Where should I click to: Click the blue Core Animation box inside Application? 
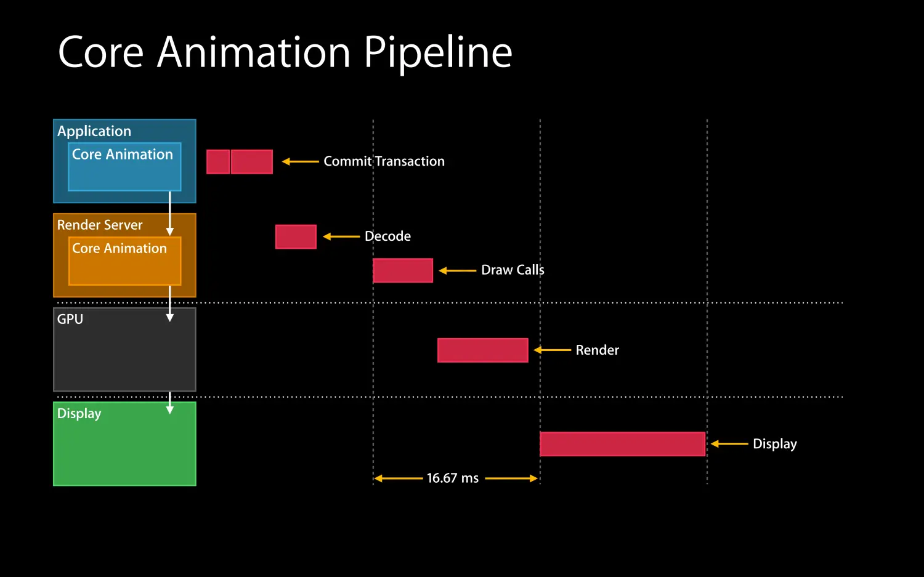coord(124,167)
